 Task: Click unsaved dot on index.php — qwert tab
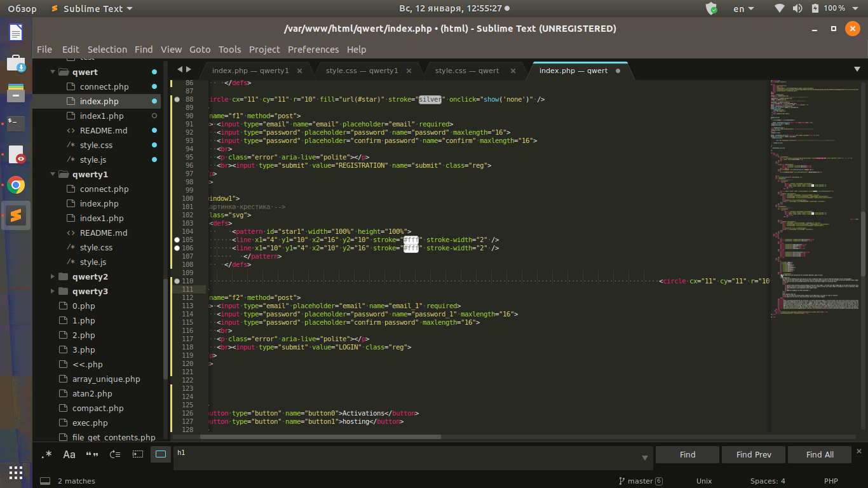(618, 71)
